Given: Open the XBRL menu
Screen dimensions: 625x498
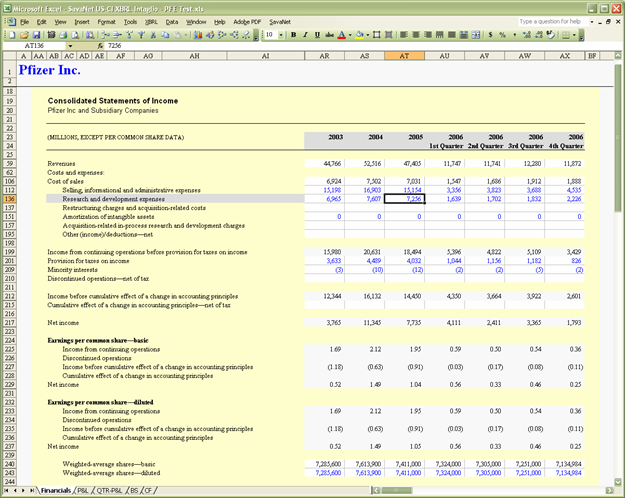Looking at the screenshot, I should (x=151, y=22).
